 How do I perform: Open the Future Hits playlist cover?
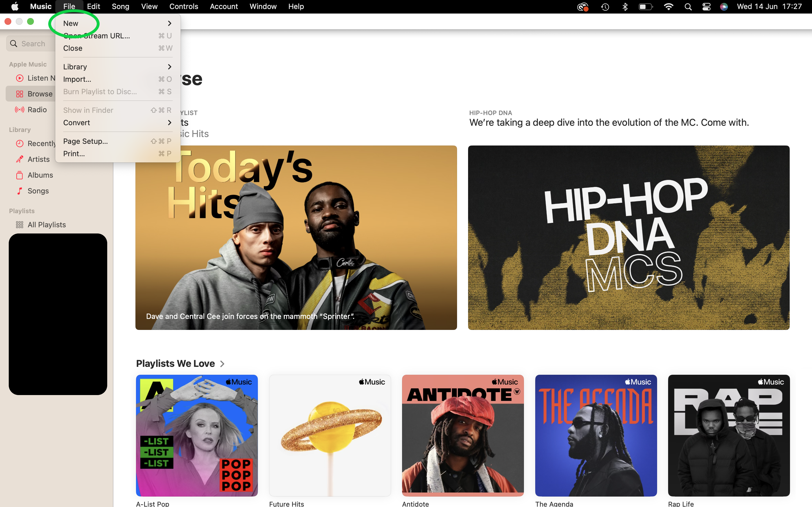click(330, 436)
